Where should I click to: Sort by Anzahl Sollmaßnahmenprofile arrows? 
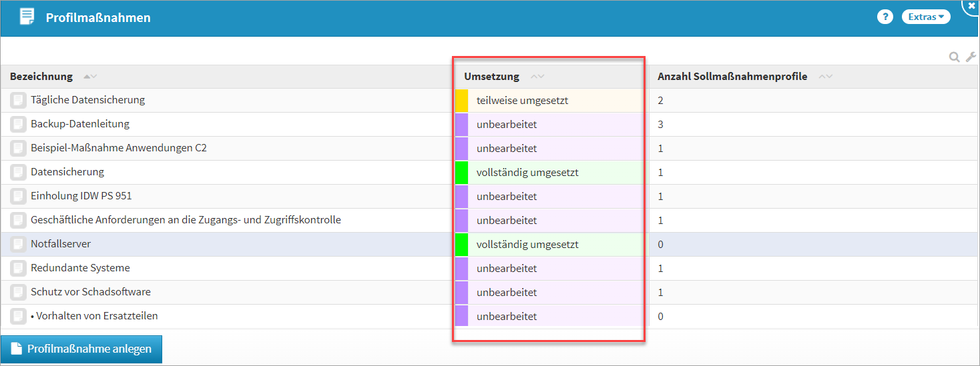[x=825, y=77]
